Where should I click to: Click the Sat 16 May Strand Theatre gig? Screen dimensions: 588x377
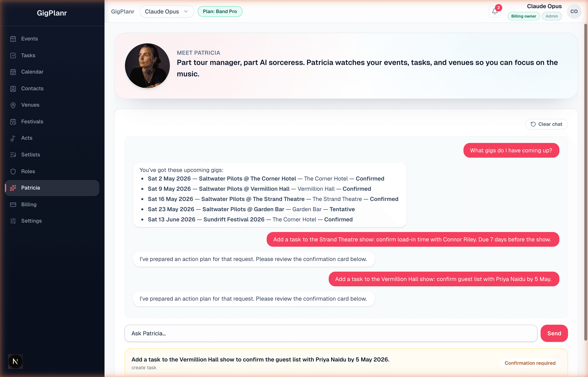pos(273,199)
